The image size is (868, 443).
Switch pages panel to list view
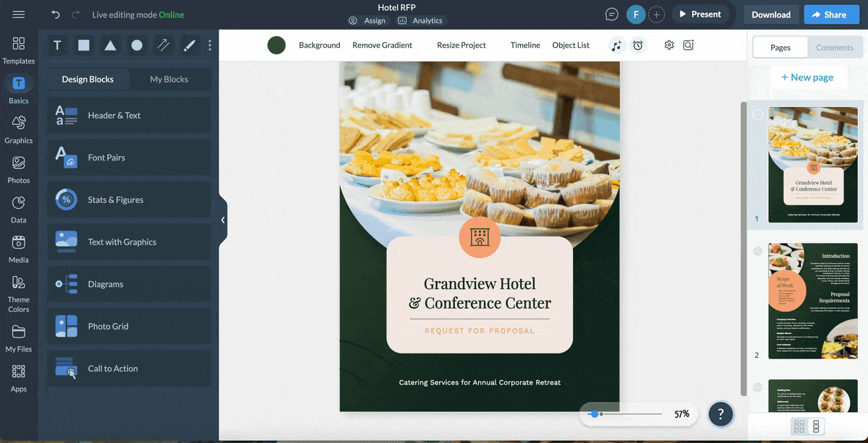tap(817, 426)
